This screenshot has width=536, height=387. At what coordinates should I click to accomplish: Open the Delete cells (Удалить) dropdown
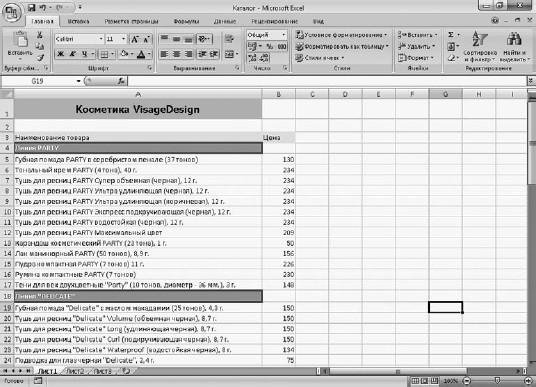[x=416, y=46]
